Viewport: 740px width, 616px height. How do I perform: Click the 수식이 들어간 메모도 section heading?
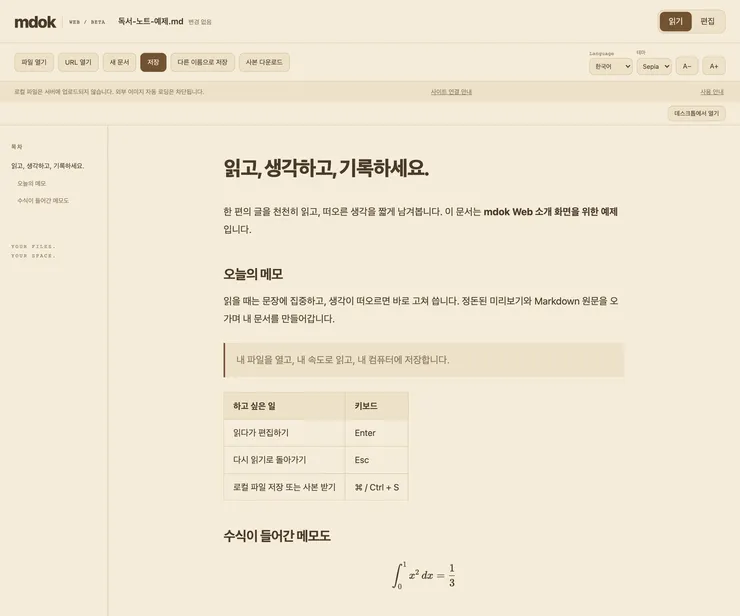pos(277,536)
